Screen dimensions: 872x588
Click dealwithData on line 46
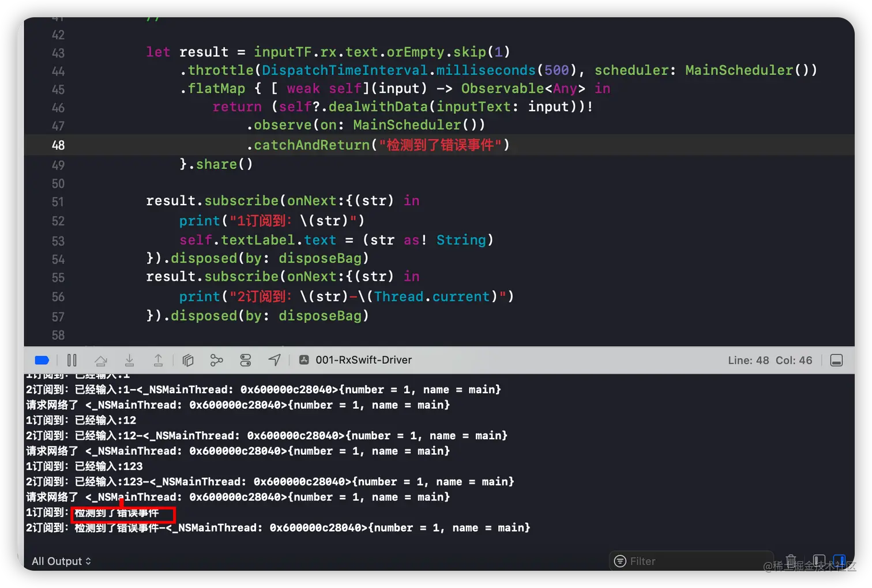tap(378, 107)
